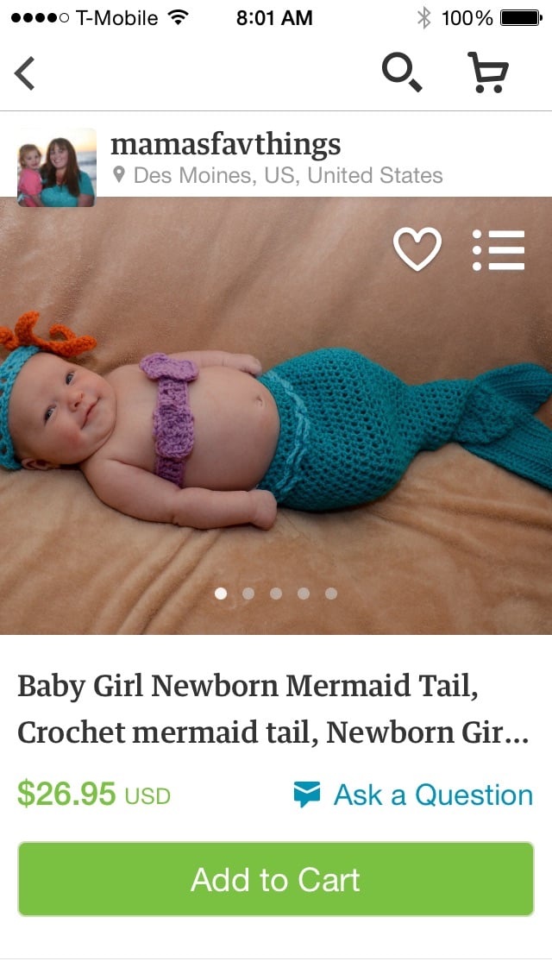Tap the envelope message icon
The width and height of the screenshot is (552, 980).
tap(307, 795)
